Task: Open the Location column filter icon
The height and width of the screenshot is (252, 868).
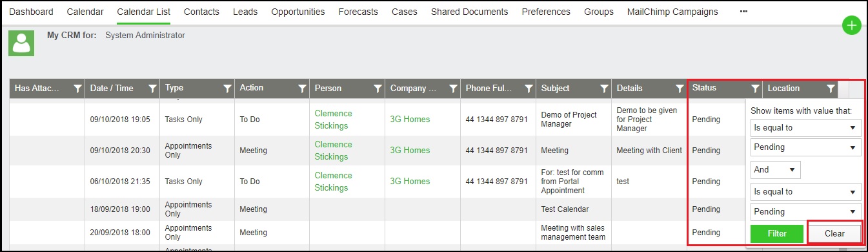Action: (x=831, y=89)
